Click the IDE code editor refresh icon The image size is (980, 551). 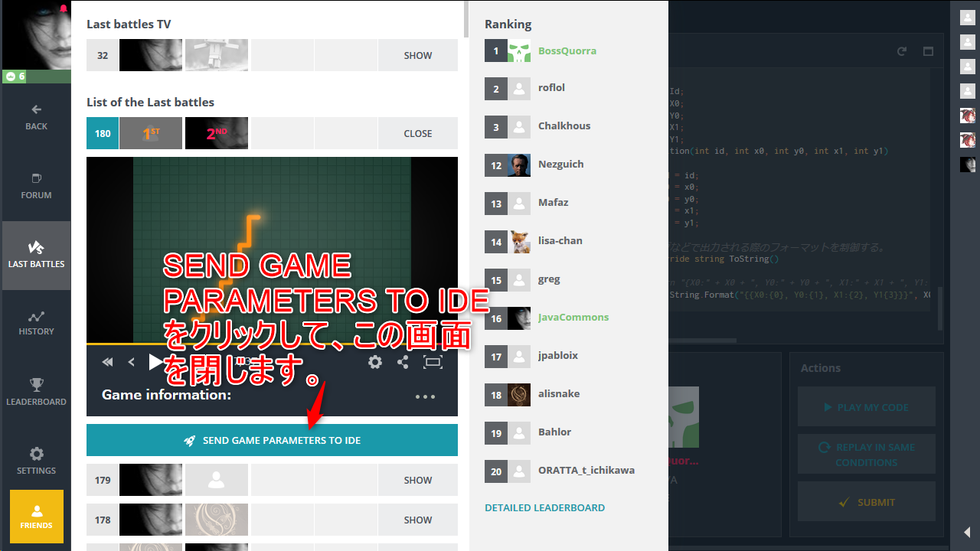pyautogui.click(x=902, y=51)
